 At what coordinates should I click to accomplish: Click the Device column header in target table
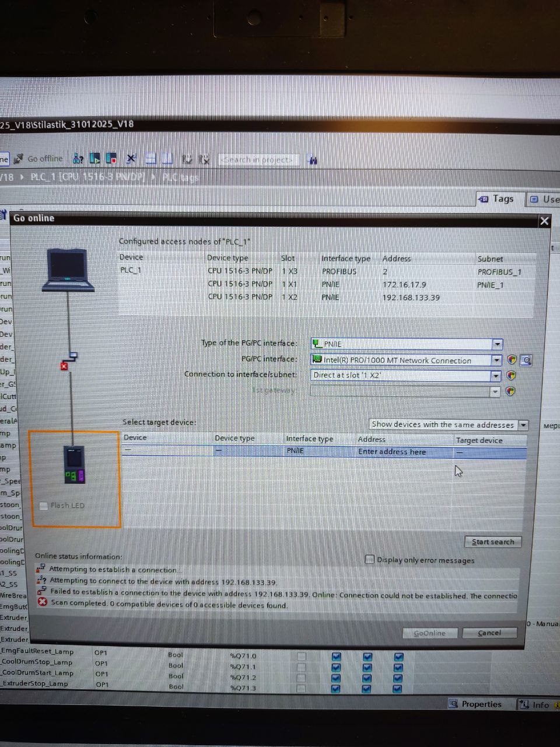click(x=135, y=437)
